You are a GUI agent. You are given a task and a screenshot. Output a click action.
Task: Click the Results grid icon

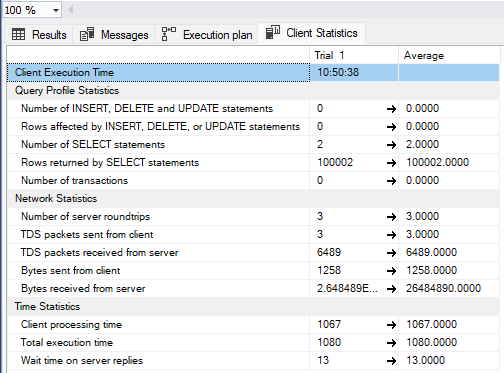click(18, 34)
